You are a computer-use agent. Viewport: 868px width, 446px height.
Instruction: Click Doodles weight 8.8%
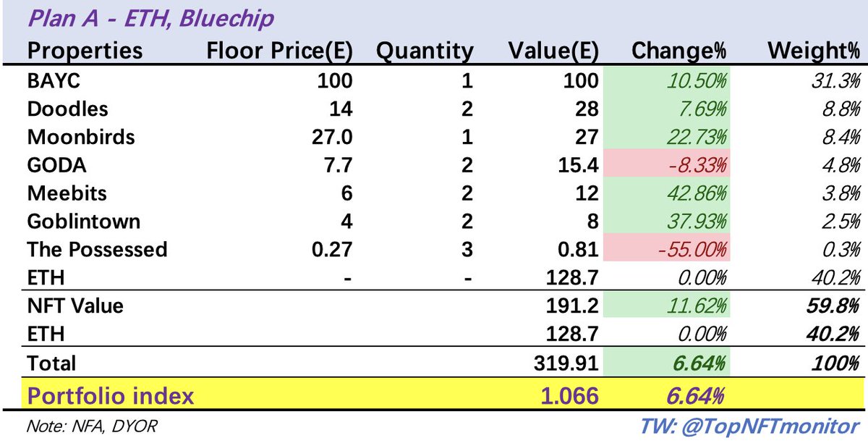839,109
